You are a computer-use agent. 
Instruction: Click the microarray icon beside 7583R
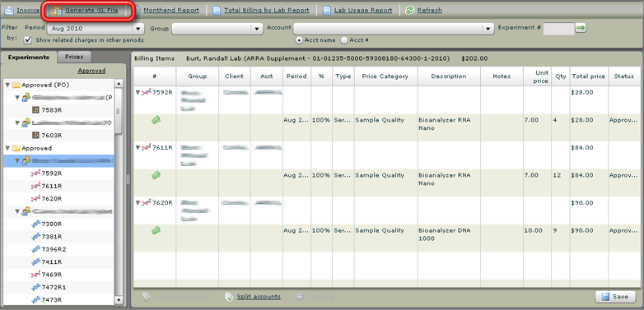click(x=35, y=110)
